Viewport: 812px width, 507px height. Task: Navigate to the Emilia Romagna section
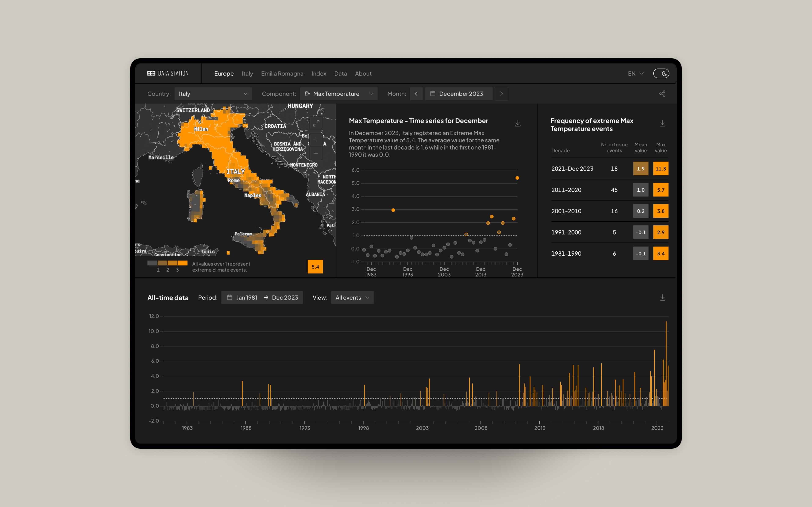tap(282, 74)
